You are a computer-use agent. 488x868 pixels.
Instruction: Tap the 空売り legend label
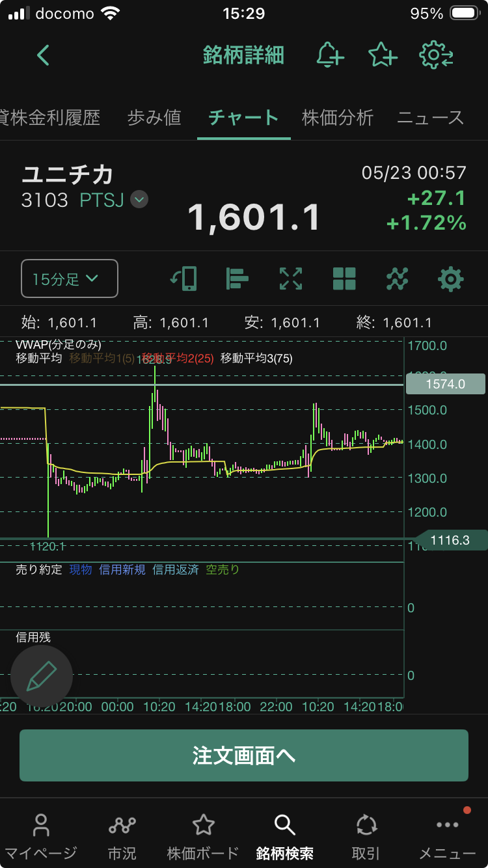223,569
